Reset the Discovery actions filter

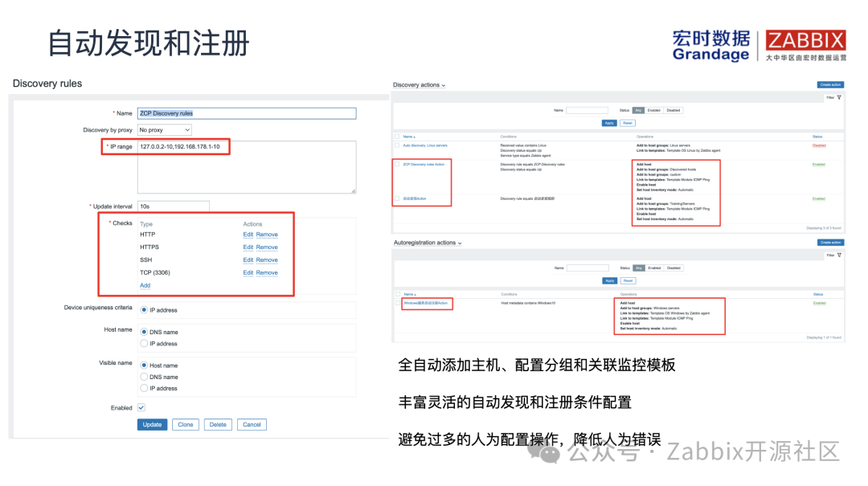coord(627,123)
